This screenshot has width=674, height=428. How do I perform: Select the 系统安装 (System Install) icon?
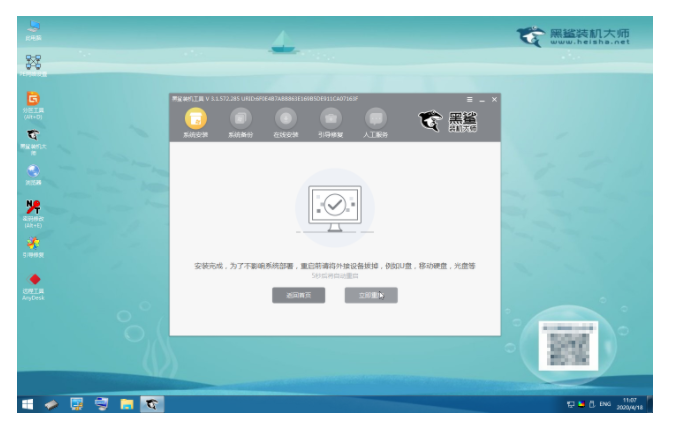tap(195, 119)
